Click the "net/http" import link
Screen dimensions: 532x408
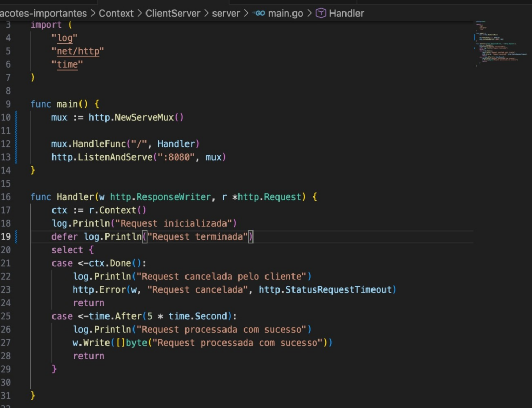78,51
